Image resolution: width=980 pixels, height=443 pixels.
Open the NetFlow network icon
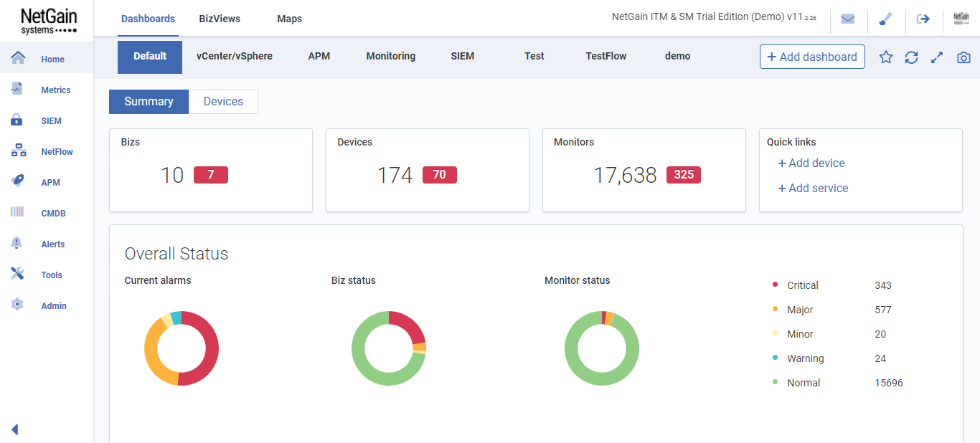tap(19, 151)
